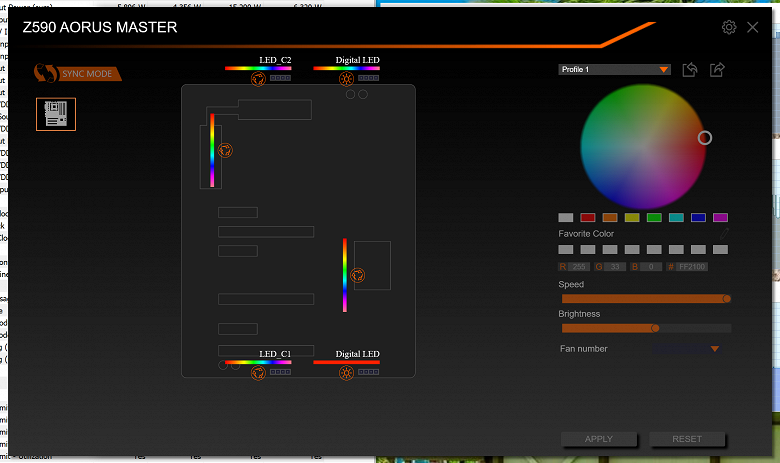780x463 pixels.
Task: Select the motherboard thumbnail in left panel
Action: point(56,114)
